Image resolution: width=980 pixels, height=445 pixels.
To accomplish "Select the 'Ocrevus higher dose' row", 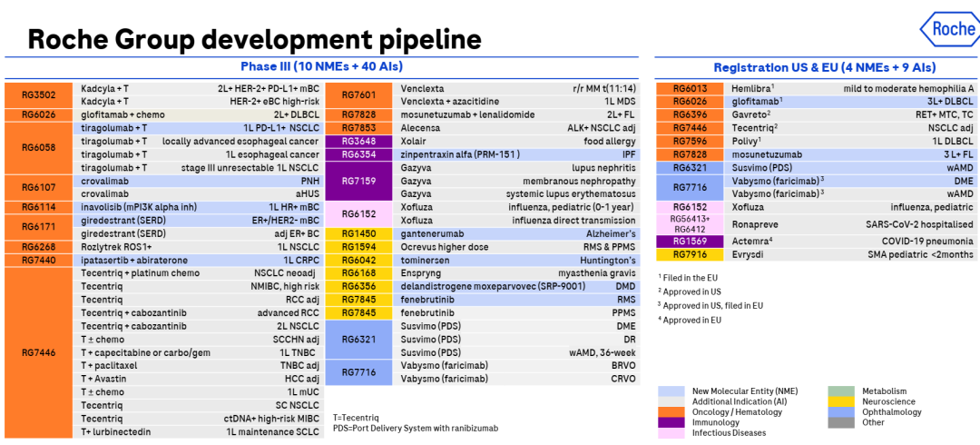I will 516,247.
